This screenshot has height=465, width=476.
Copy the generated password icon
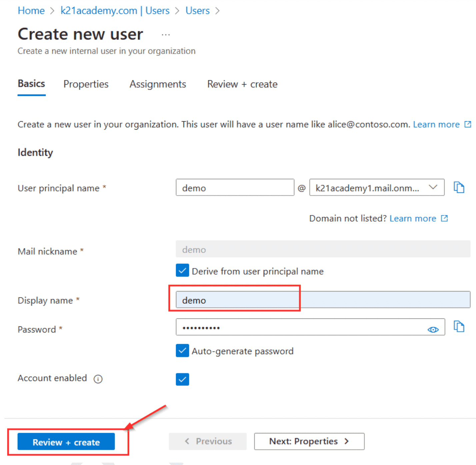pos(459,327)
